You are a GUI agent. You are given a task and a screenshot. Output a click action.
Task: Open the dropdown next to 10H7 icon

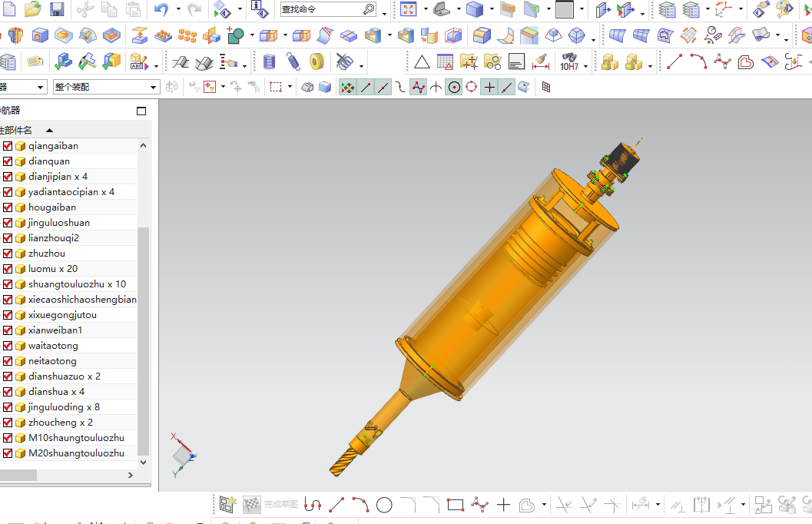585,66
